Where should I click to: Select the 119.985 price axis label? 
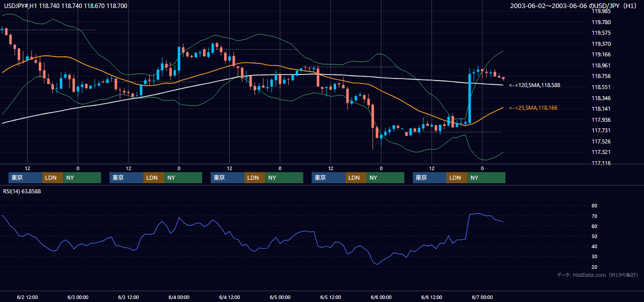pyautogui.click(x=601, y=11)
